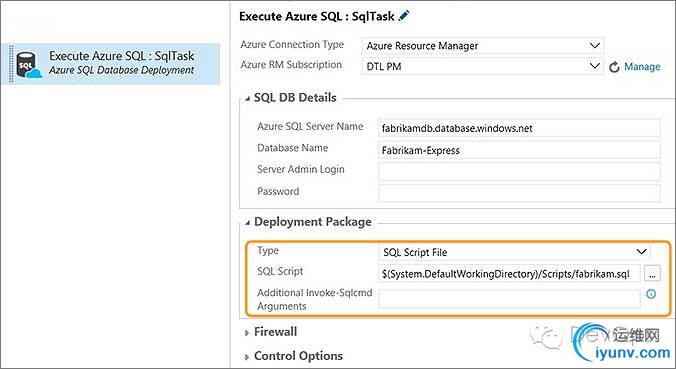Browse for SQL Script with ellipsis button
Screen dimensions: 676x369
tap(652, 274)
